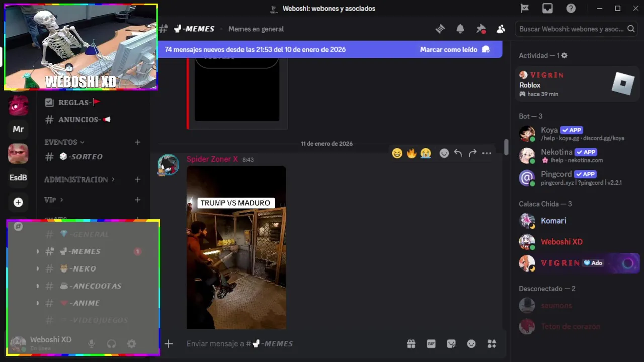Image resolution: width=644 pixels, height=362 pixels.
Task: Open the inbox icon in title bar
Action: [x=547, y=8]
